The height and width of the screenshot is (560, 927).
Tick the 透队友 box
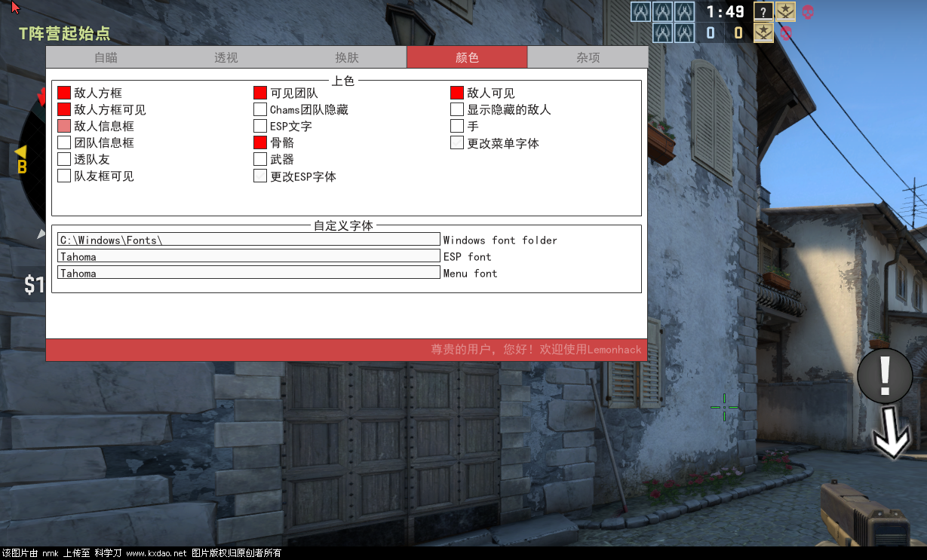[64, 159]
